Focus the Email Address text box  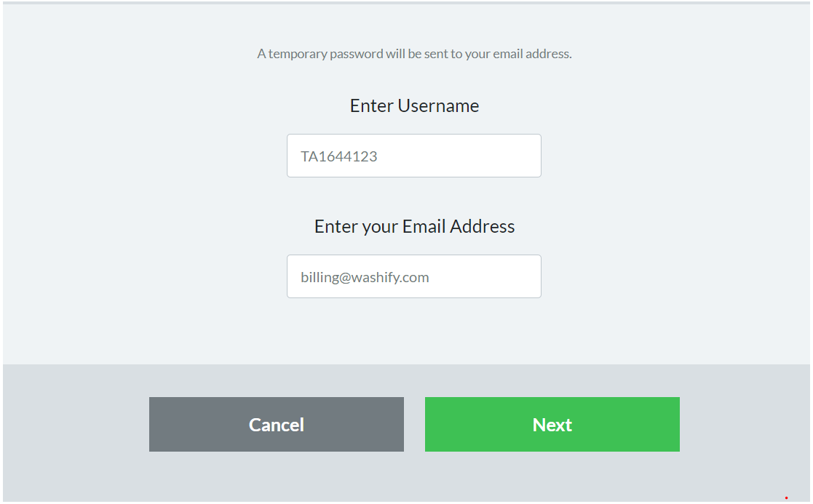coord(413,276)
